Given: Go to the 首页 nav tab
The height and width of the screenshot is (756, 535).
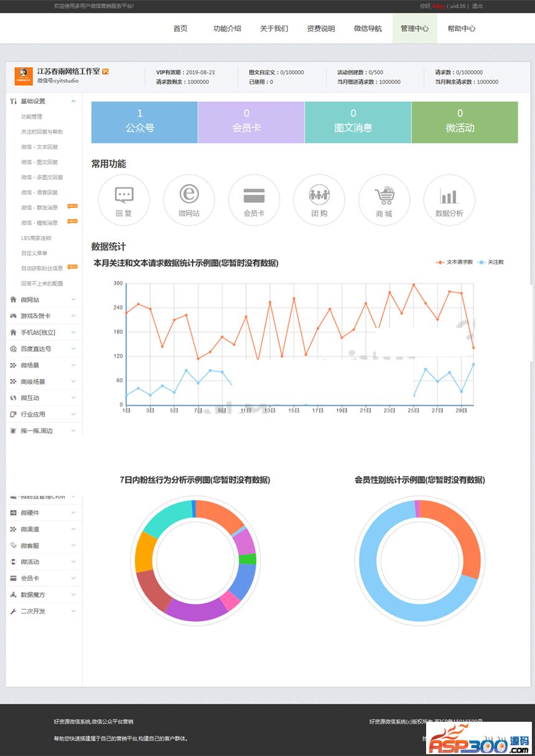Looking at the screenshot, I should click(180, 29).
